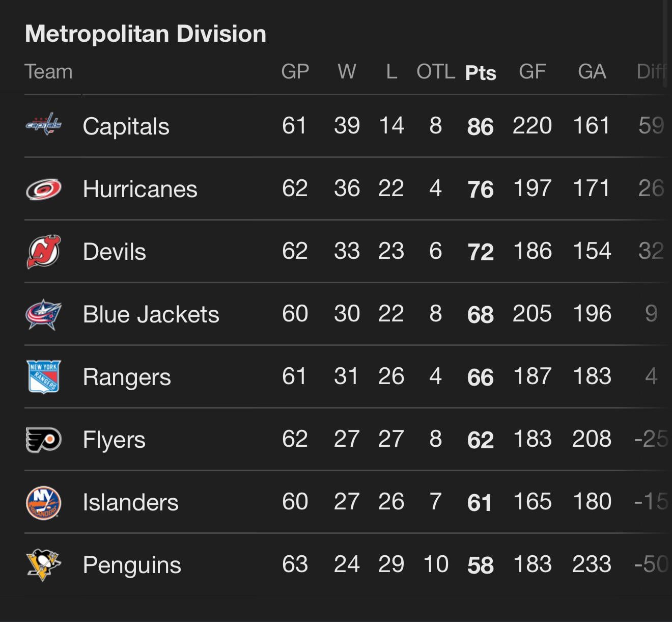672x622 pixels.
Task: Select the Devils team logo
Action: click(x=43, y=251)
